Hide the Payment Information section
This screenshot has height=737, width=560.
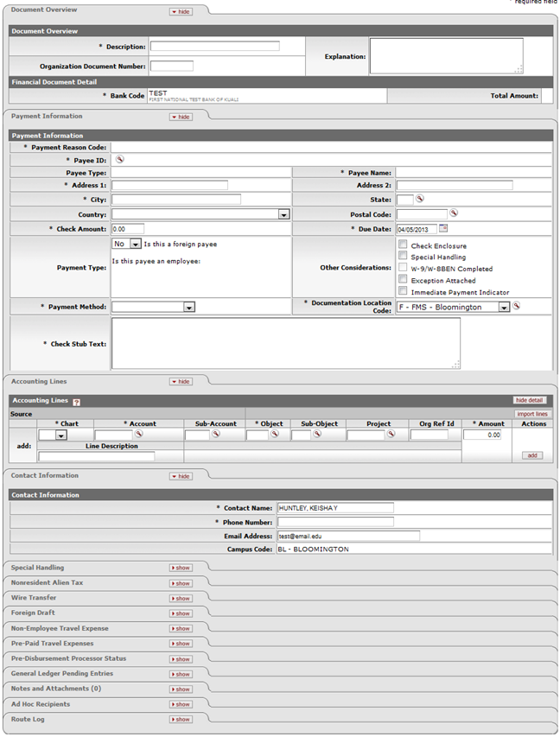(x=181, y=117)
